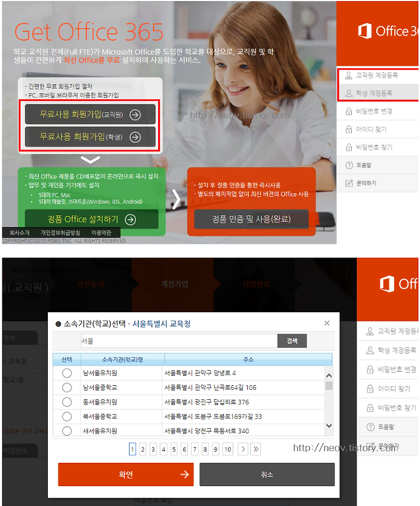Click address 서울특별시 관악구 양녕로 4

(x=200, y=373)
